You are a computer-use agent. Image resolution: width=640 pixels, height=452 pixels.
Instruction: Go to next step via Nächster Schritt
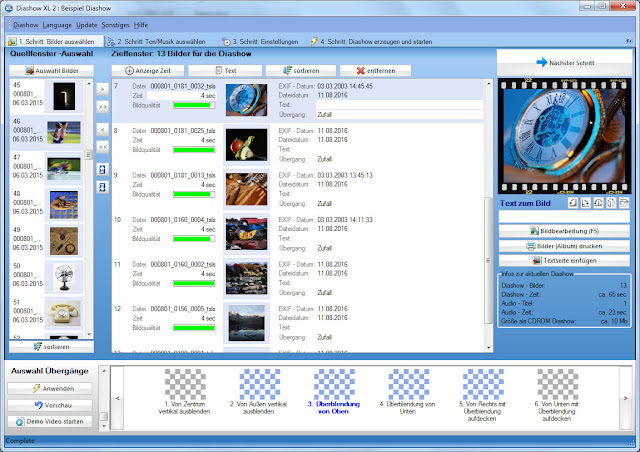pos(564,63)
